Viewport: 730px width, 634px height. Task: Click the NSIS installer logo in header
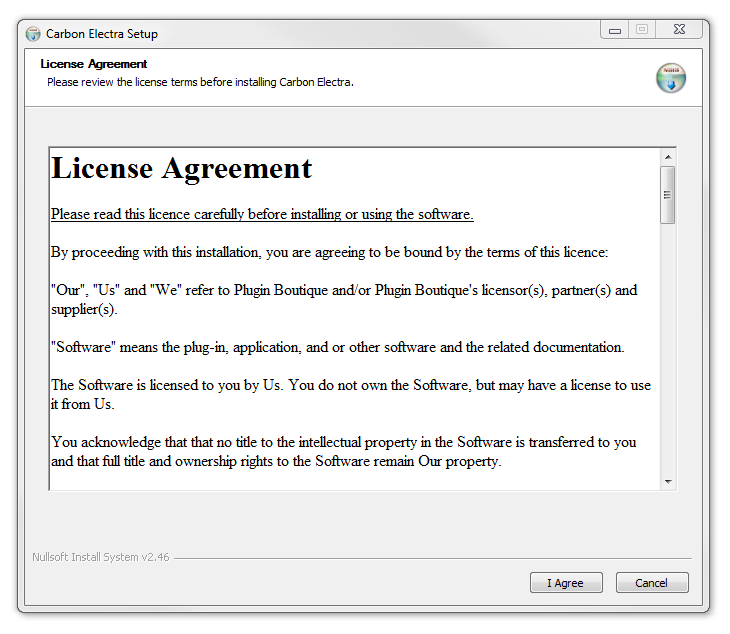(671, 78)
